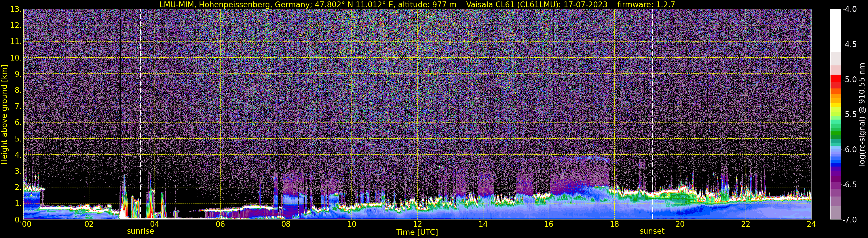Image resolution: width=868 pixels, height=238 pixels.
Task: Click the green band of the colorbar
Action: pos(835,133)
